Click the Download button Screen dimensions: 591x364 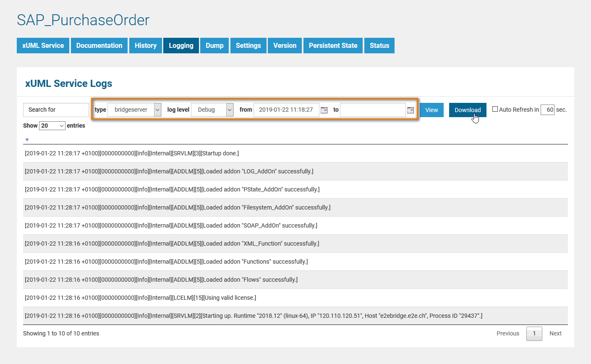click(468, 110)
